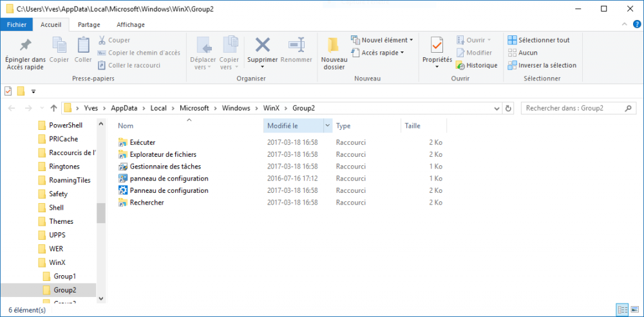Switch to Details view icon

point(622,310)
